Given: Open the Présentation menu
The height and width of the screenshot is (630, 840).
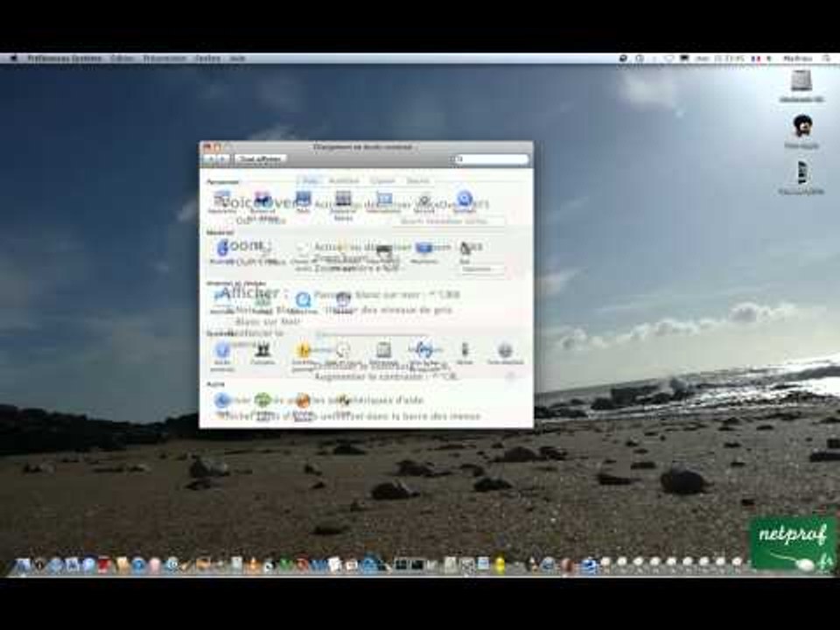Looking at the screenshot, I should click(x=164, y=58).
